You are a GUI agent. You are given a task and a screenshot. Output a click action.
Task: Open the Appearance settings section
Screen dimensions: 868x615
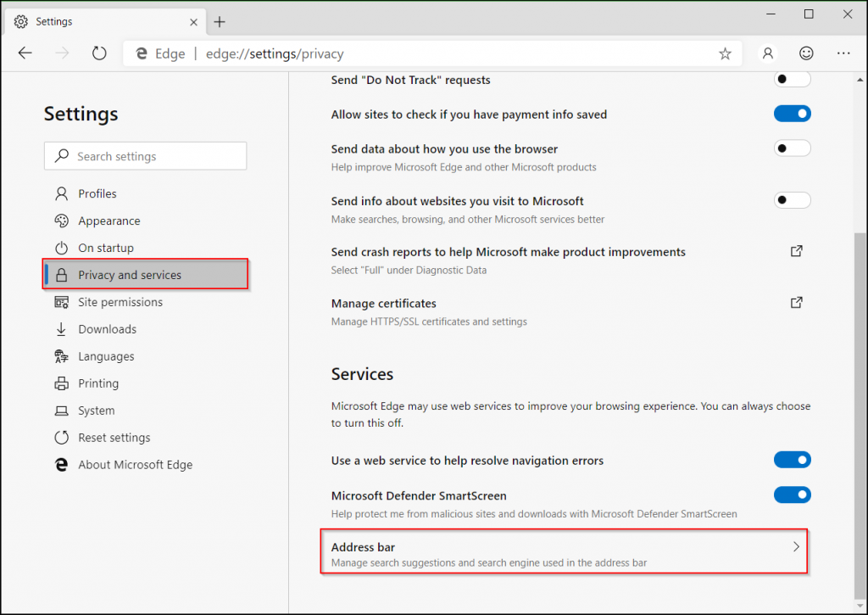[108, 221]
